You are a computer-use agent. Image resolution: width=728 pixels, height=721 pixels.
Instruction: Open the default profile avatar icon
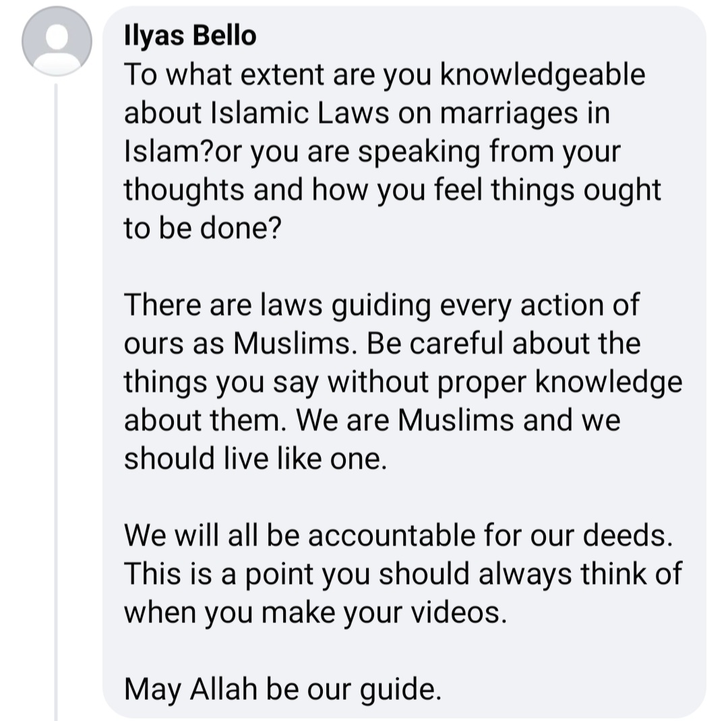click(57, 42)
